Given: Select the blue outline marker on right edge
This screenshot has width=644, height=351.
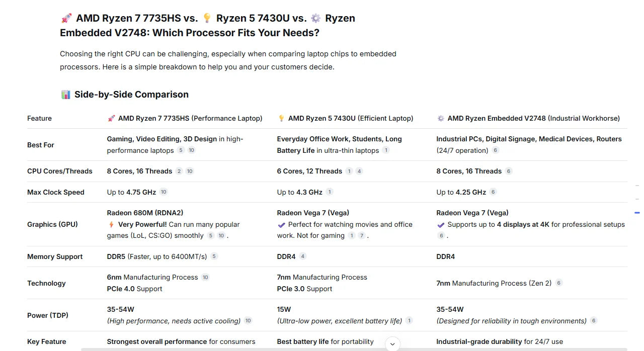Looking at the screenshot, I should click(637, 213).
